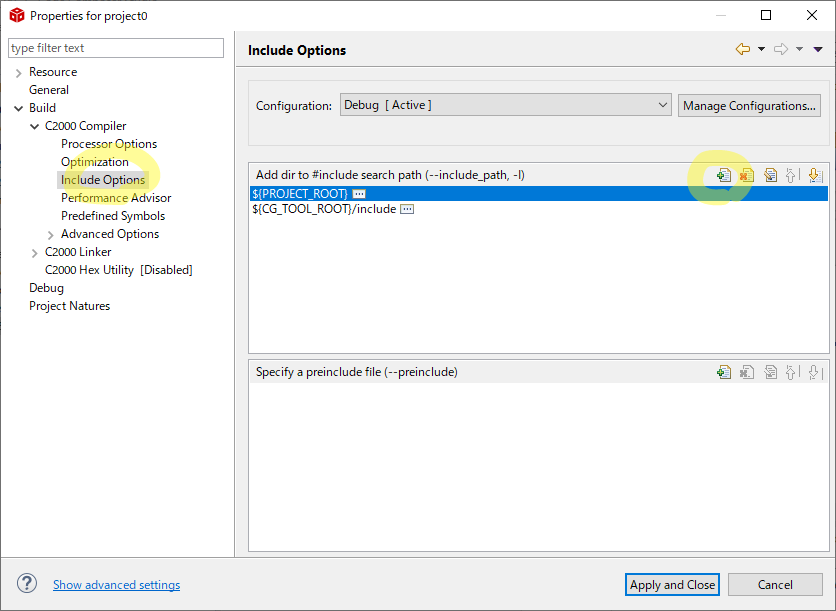Click the browse ellipsis next to ${PROJECT_ROOT}
The image size is (836, 611).
359,193
